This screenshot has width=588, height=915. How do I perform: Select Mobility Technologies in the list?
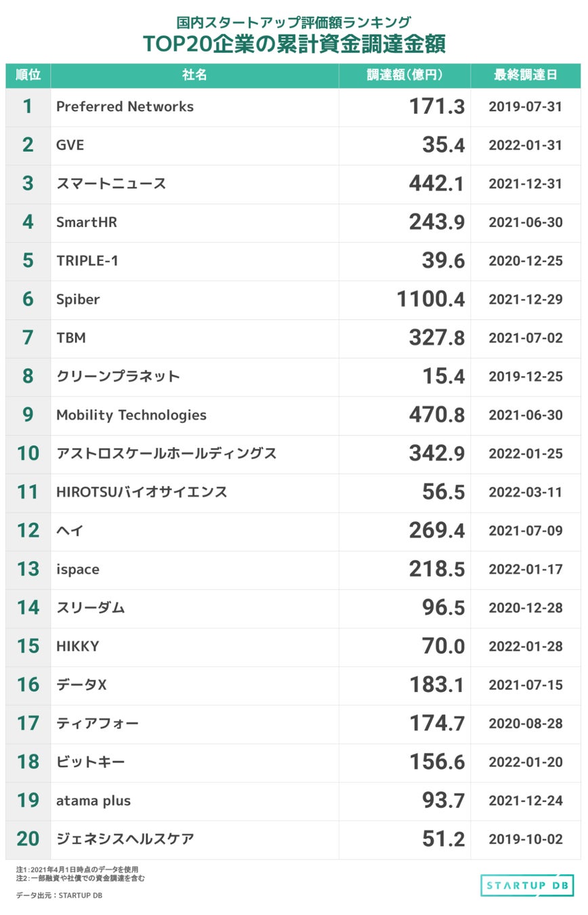coord(131,415)
